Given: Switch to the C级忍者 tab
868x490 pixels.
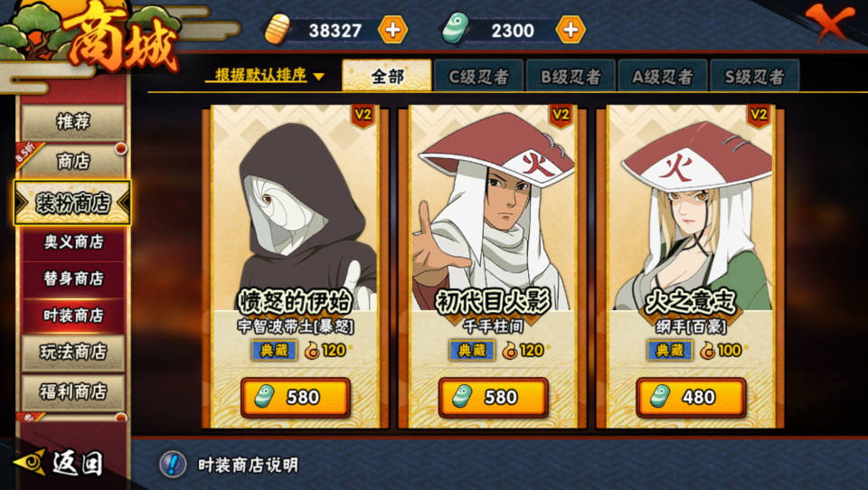Looking at the screenshot, I should tap(478, 76).
